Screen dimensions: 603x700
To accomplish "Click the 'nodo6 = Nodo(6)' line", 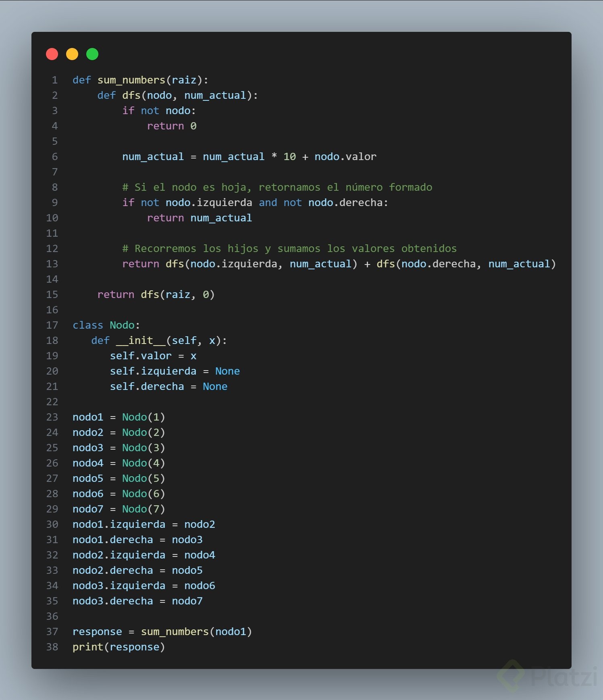I will click(119, 494).
